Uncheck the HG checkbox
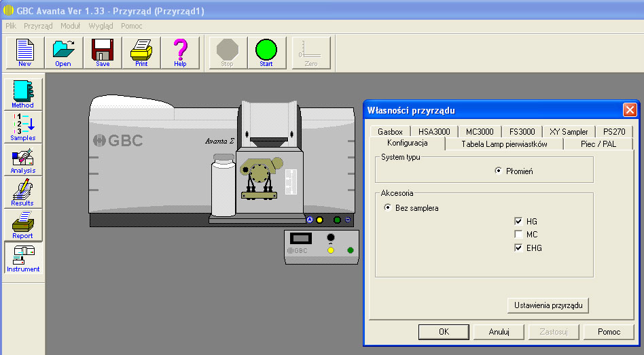Screen dimensions: 644x355 [518, 221]
